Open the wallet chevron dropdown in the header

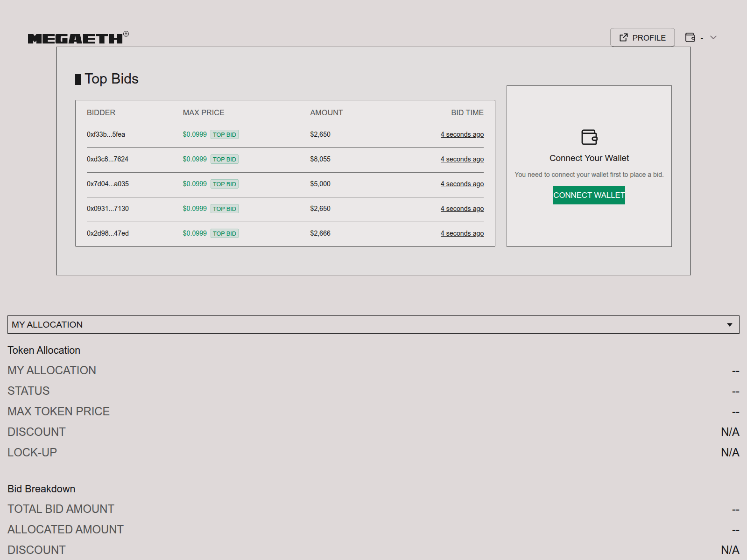tap(713, 37)
